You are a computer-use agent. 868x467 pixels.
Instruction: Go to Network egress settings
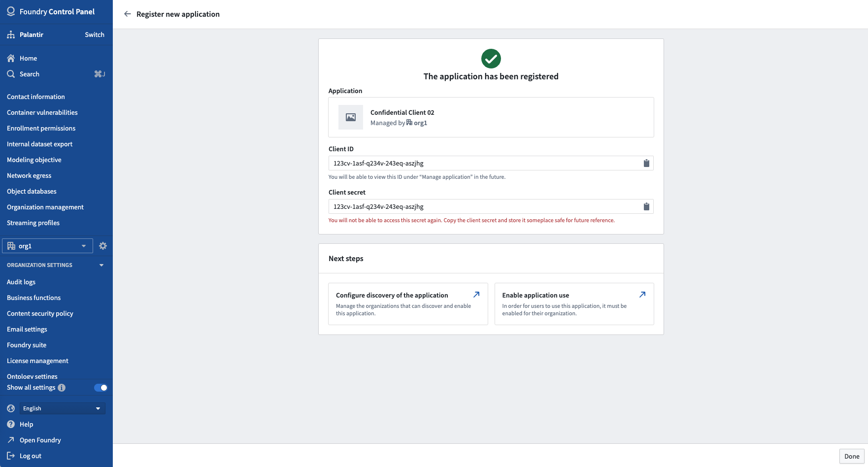pos(29,175)
